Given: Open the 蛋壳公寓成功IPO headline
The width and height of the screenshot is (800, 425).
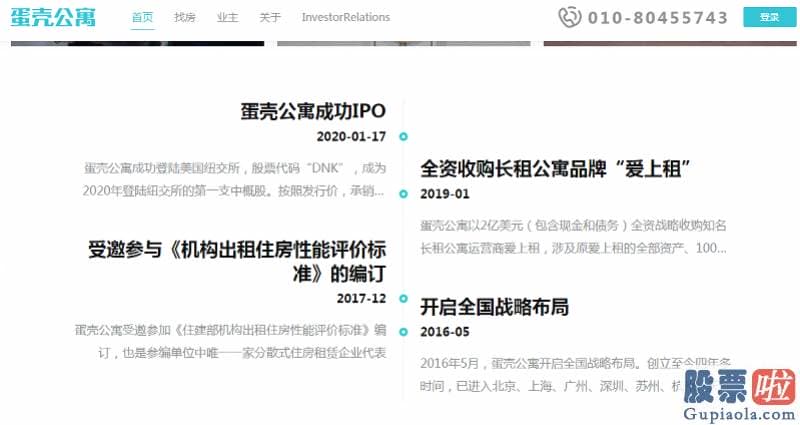Looking at the screenshot, I should click(x=313, y=111).
